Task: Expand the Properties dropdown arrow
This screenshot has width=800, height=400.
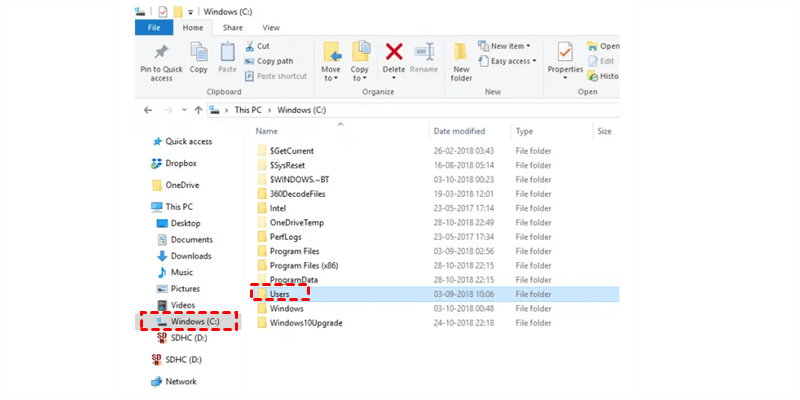Action: 565,78
